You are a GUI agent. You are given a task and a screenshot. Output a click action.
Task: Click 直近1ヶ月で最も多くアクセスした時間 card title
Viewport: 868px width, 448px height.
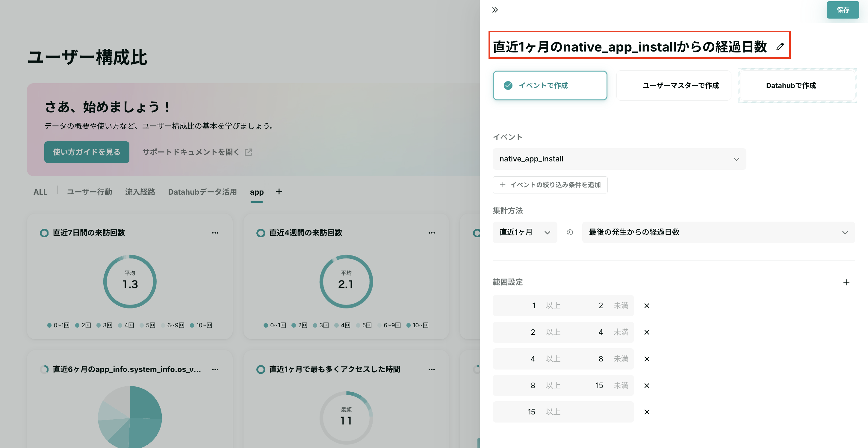pos(335,369)
